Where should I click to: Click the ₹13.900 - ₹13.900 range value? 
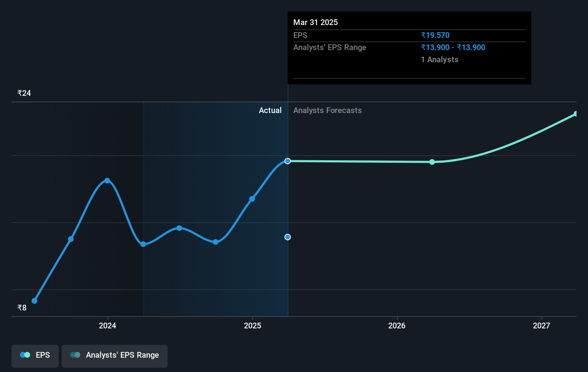click(453, 48)
